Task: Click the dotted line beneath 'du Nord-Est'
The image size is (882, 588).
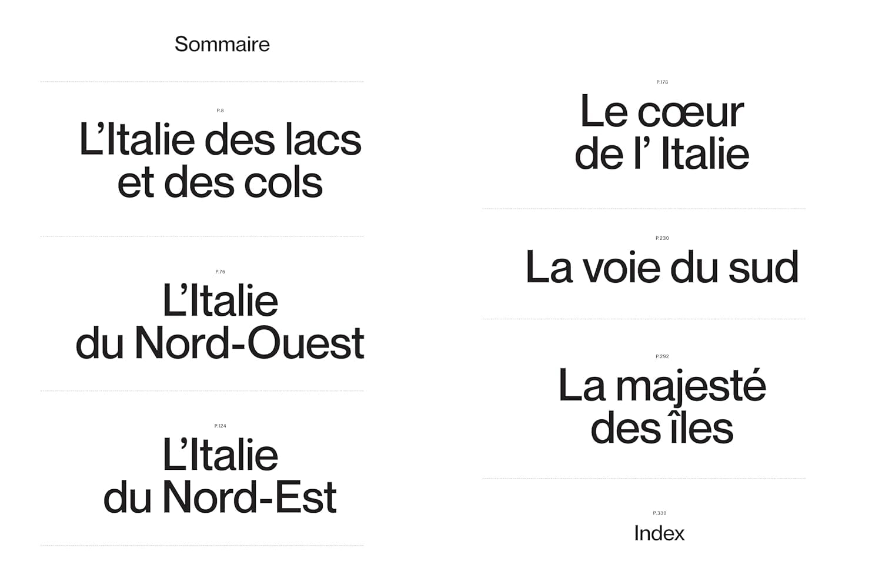Action: pos(202,546)
